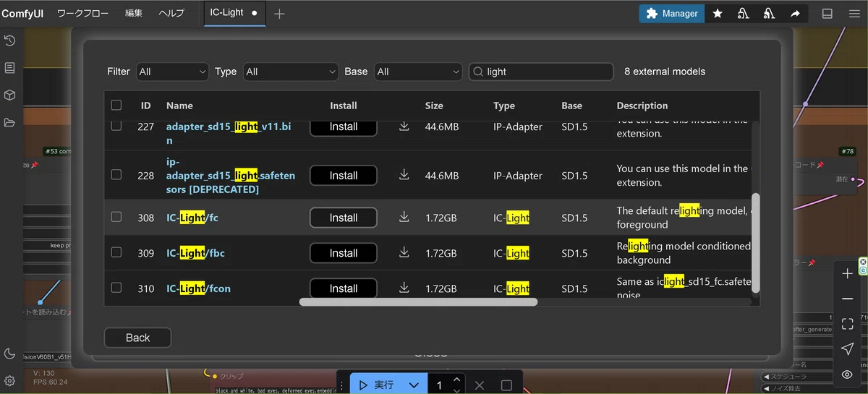Click the vertical scrollbar of the model list
The height and width of the screenshot is (394, 868).
pos(756,242)
